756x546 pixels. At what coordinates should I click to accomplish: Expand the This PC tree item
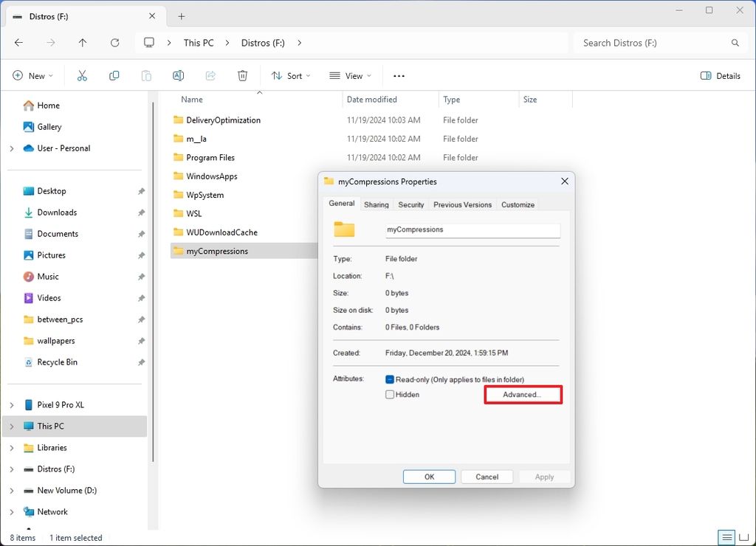pyautogui.click(x=12, y=426)
